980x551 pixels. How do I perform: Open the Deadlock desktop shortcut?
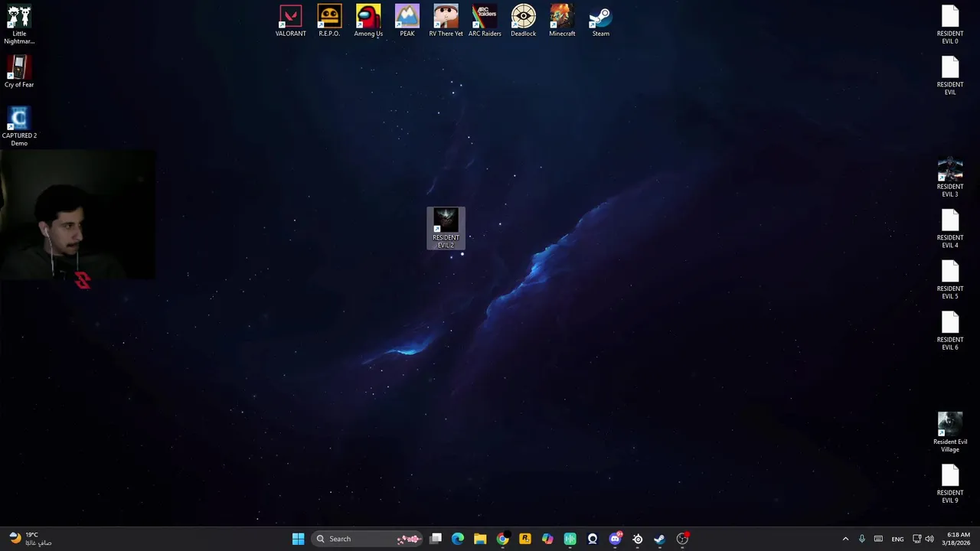(524, 21)
